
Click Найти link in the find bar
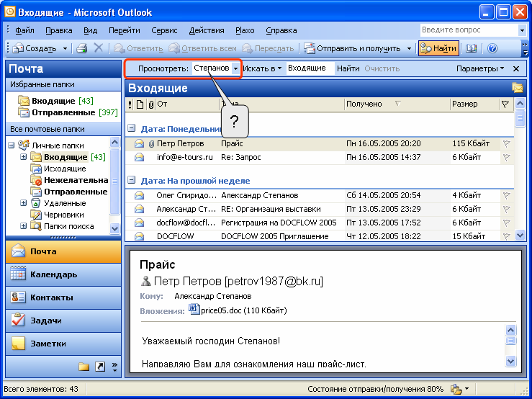click(348, 68)
